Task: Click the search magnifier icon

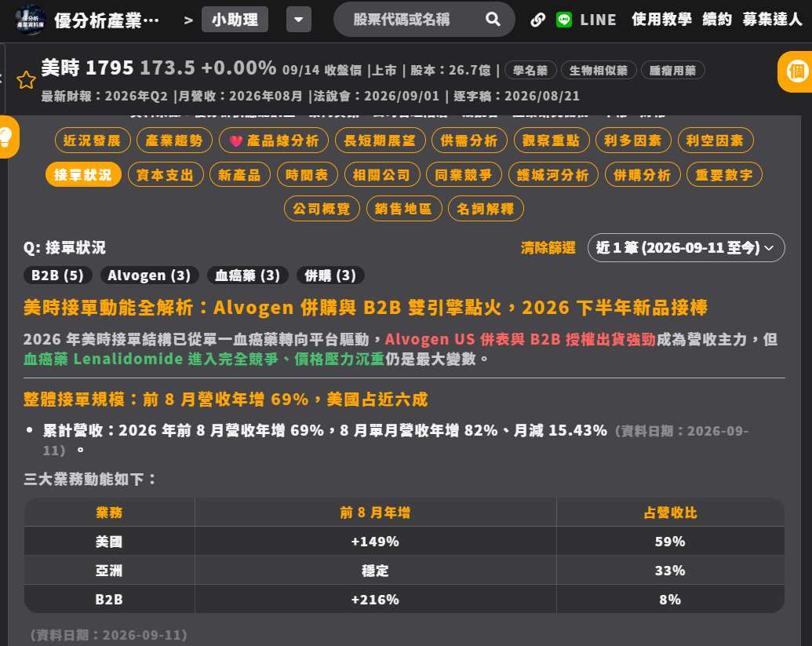Action: click(x=493, y=20)
